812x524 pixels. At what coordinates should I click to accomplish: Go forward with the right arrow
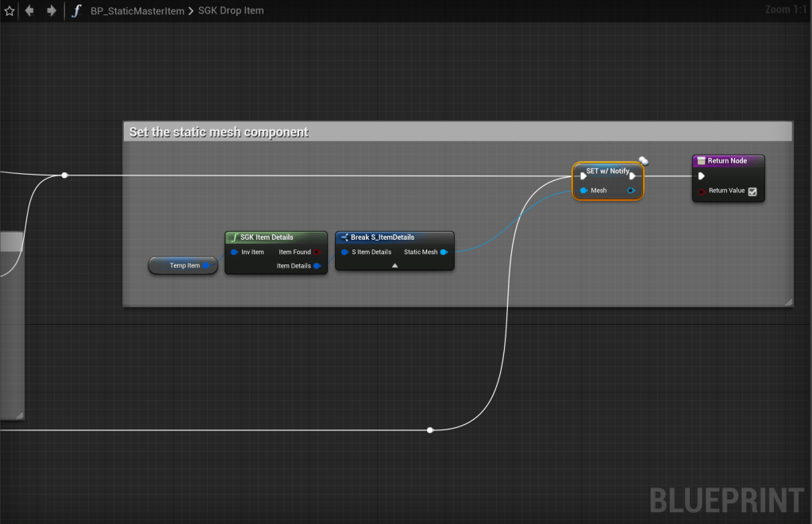coord(51,11)
